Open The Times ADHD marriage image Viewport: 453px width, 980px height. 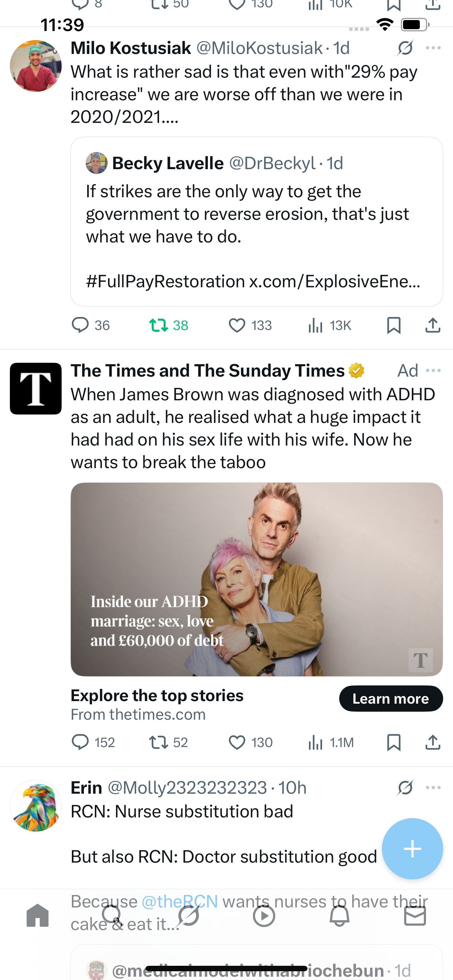pos(256,579)
